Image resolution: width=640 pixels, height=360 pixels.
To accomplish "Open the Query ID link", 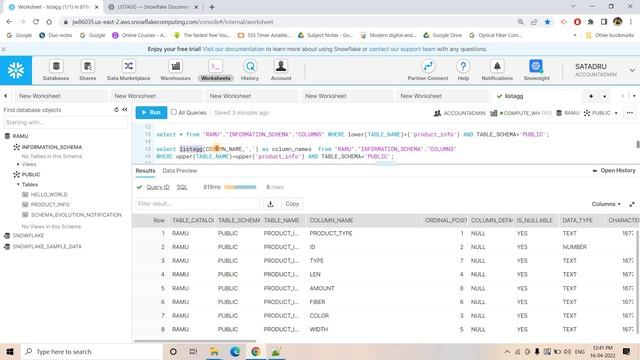I will point(158,187).
